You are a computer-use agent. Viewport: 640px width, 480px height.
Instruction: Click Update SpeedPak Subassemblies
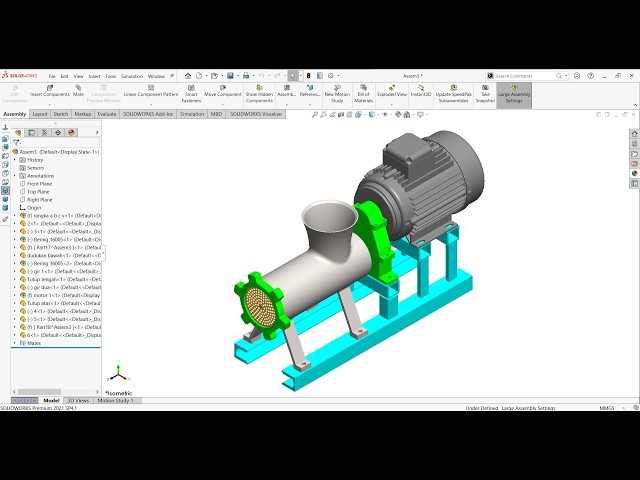[453, 94]
